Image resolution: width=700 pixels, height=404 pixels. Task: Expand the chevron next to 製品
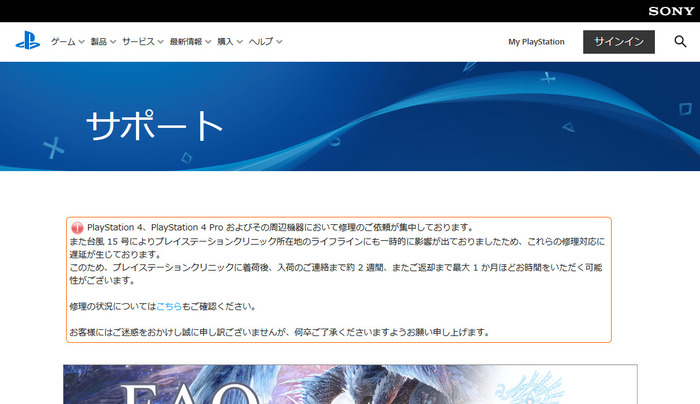(x=113, y=42)
